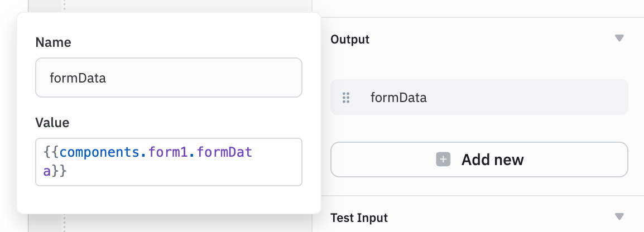Click the plus icon in Add new

[443, 160]
